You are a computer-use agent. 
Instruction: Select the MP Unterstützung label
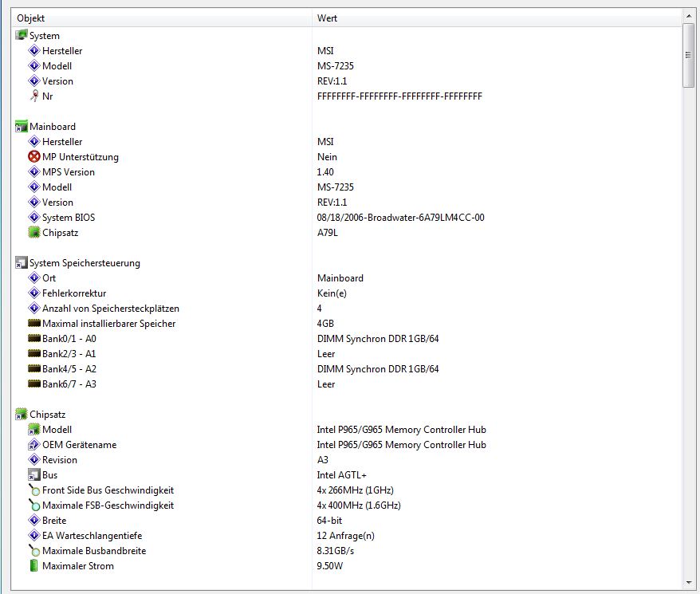81,157
